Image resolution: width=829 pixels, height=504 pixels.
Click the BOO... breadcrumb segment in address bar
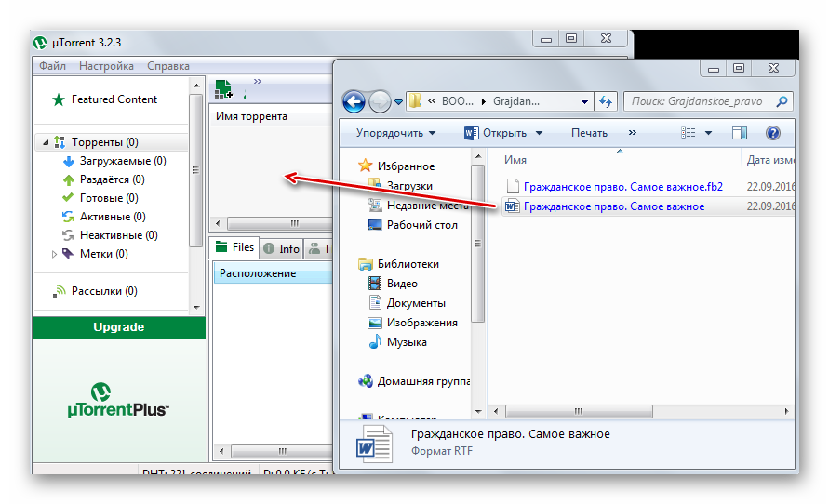click(x=458, y=101)
